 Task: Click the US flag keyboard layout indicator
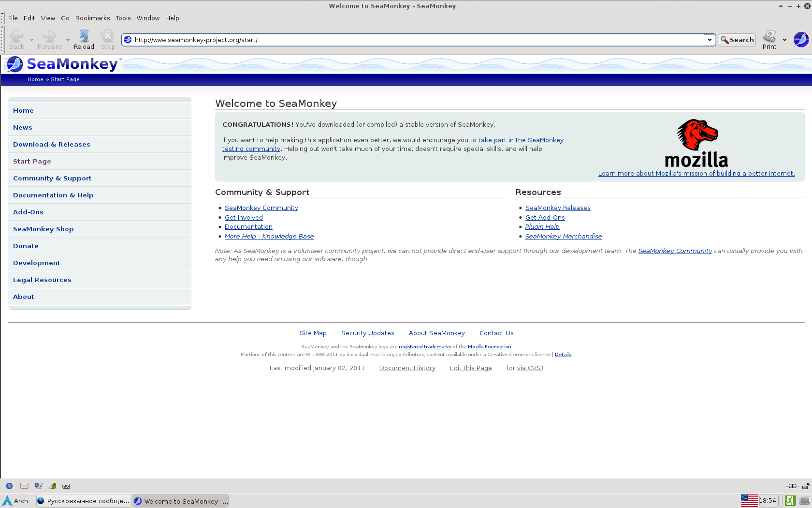pos(749,501)
